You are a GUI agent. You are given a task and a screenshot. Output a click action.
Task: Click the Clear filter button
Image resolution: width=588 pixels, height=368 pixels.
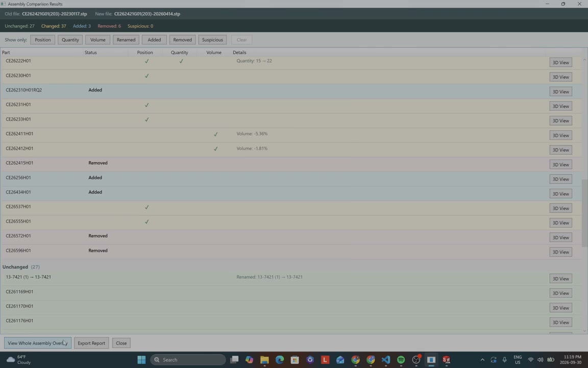pyautogui.click(x=241, y=40)
